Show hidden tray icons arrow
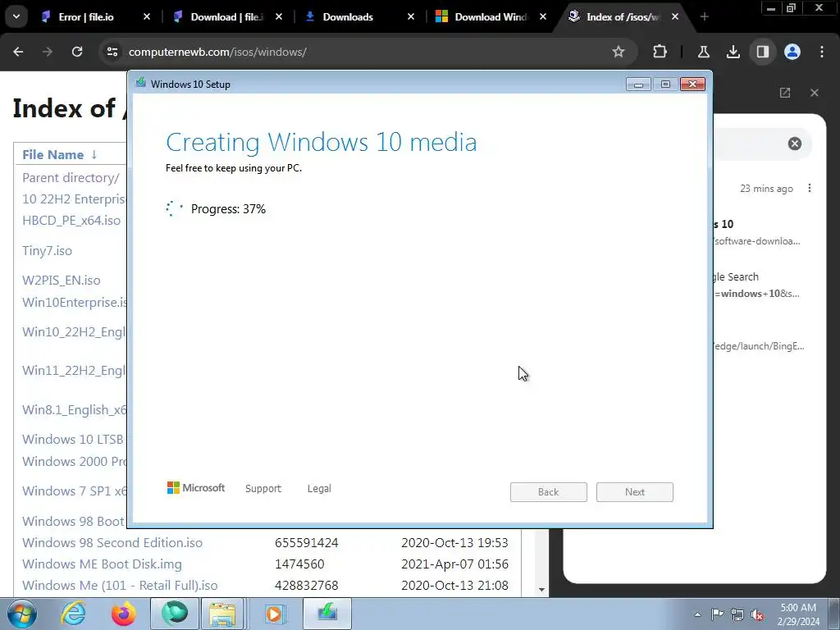The height and width of the screenshot is (630, 840). (x=697, y=614)
